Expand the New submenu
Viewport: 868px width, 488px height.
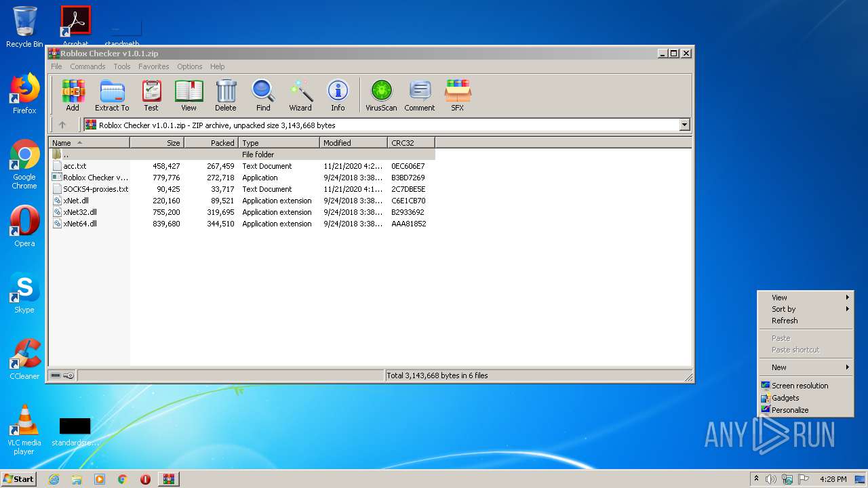pos(805,367)
